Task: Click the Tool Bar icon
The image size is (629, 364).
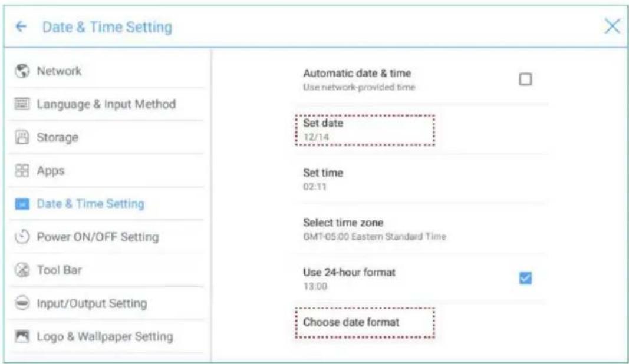Action: pyautogui.click(x=22, y=270)
